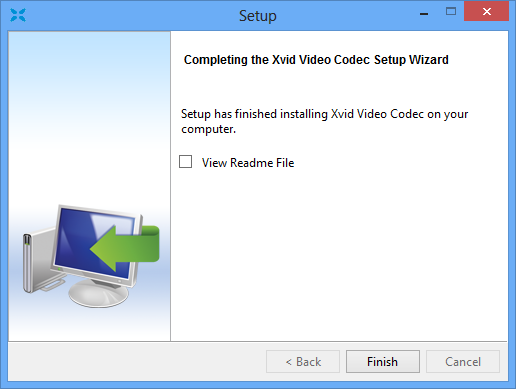The image size is (516, 389).
Task: Click the 'Setup has finished installing' message
Action: [x=324, y=121]
